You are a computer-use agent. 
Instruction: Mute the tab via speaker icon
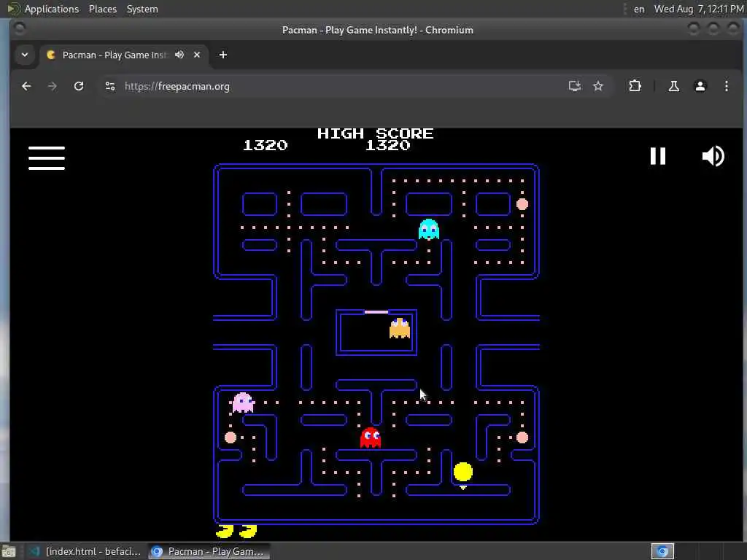tap(179, 55)
